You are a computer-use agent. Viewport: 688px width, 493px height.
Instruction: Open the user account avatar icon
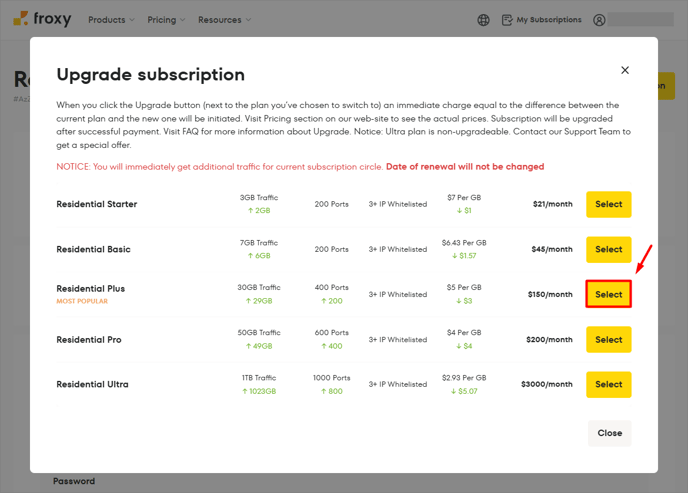[599, 20]
